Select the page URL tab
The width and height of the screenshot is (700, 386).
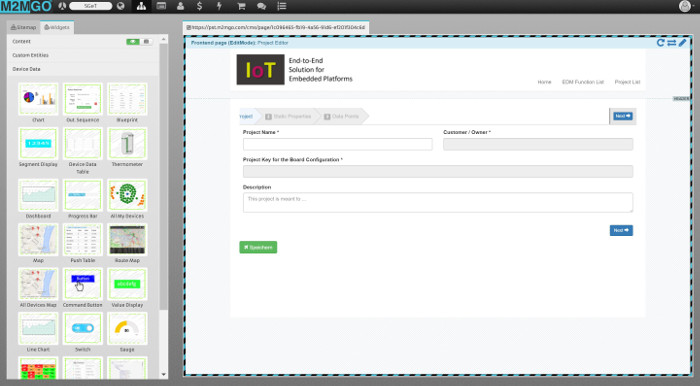[x=276, y=27]
